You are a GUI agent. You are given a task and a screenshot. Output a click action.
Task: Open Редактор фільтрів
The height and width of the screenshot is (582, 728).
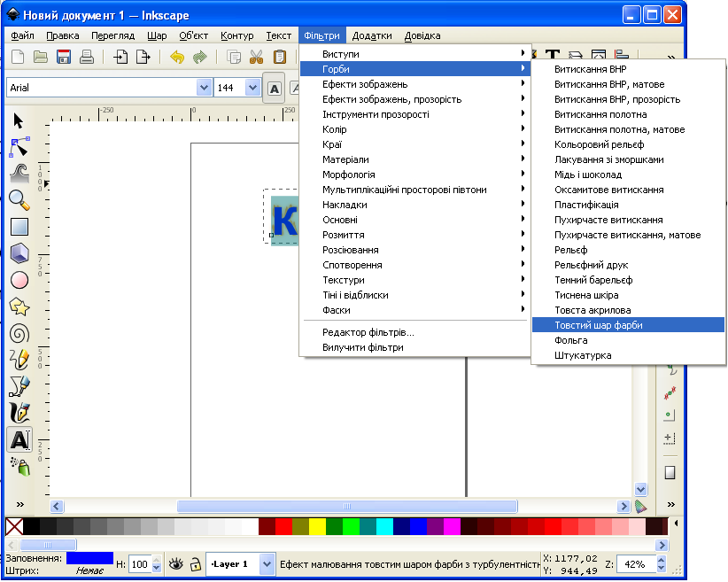tap(415, 332)
